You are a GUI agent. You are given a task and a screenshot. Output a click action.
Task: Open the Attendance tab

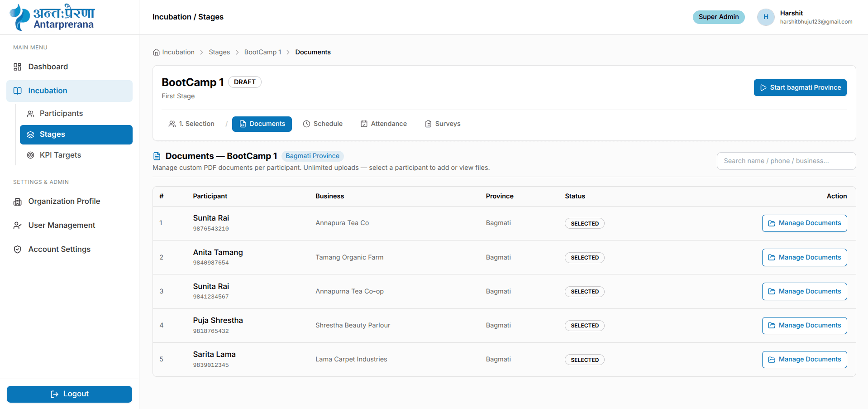(x=384, y=124)
